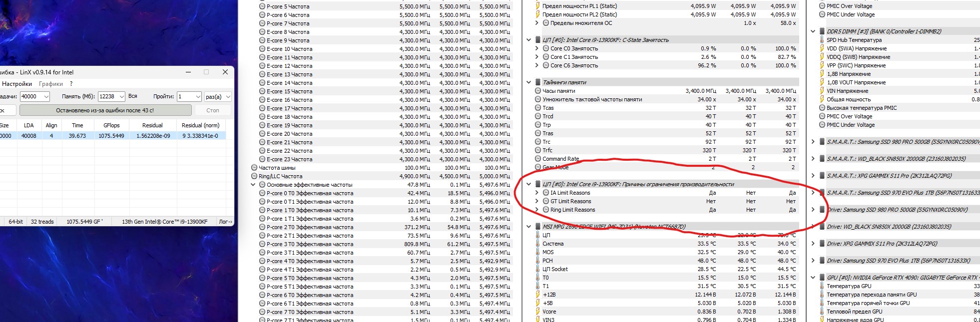
Task: Click the clock icon beside E-core 16 Частота
Action: pos(262,100)
